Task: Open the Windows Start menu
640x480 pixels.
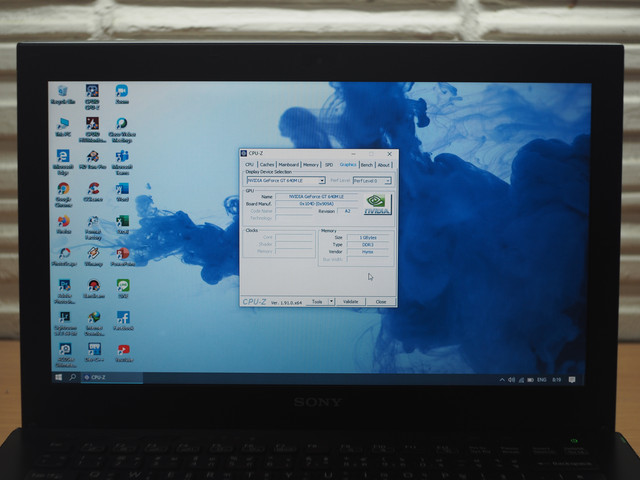Action: pos(59,378)
